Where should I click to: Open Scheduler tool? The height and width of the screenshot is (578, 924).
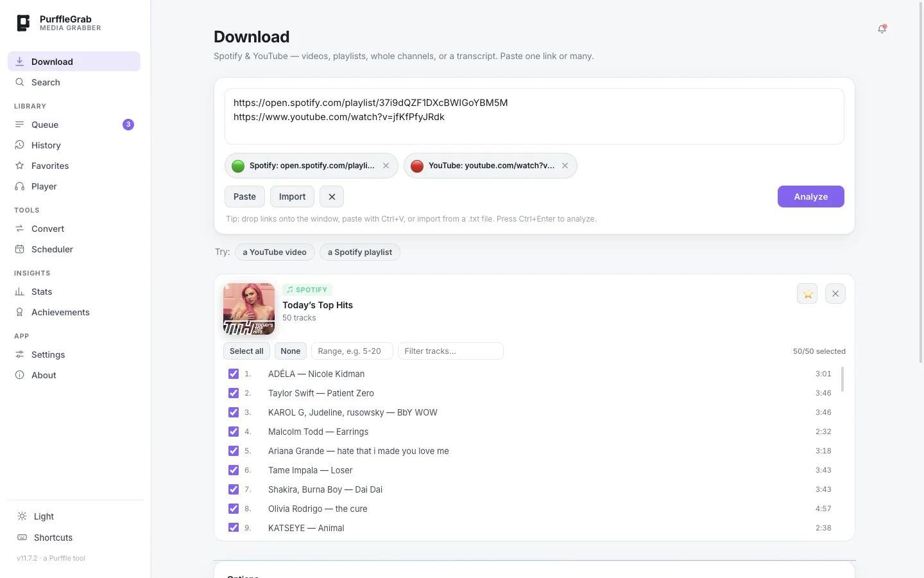click(x=74, y=249)
